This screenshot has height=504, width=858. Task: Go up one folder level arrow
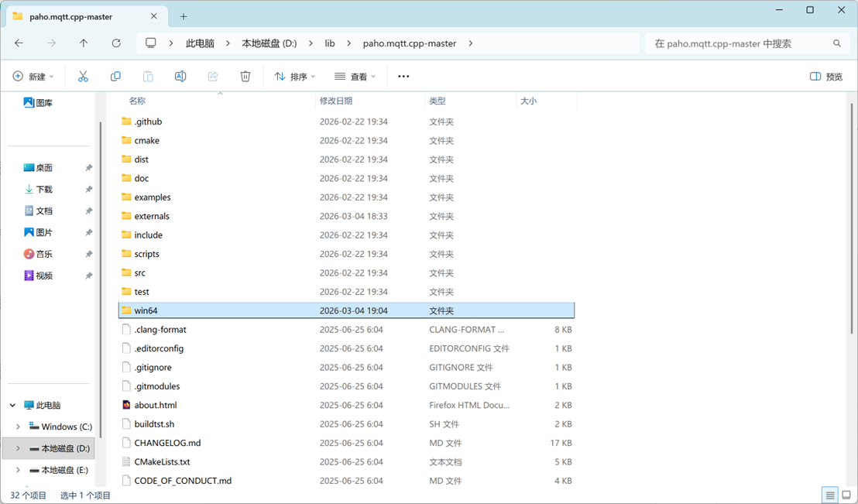pos(83,43)
